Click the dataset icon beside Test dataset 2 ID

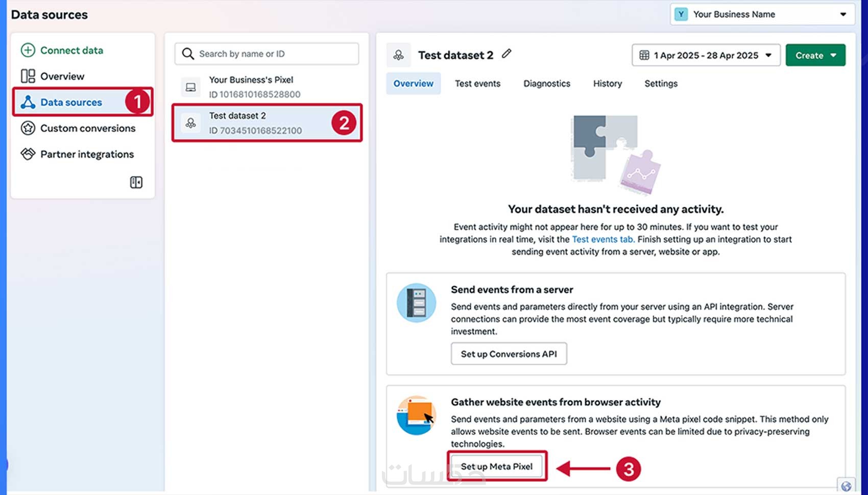[x=190, y=123]
